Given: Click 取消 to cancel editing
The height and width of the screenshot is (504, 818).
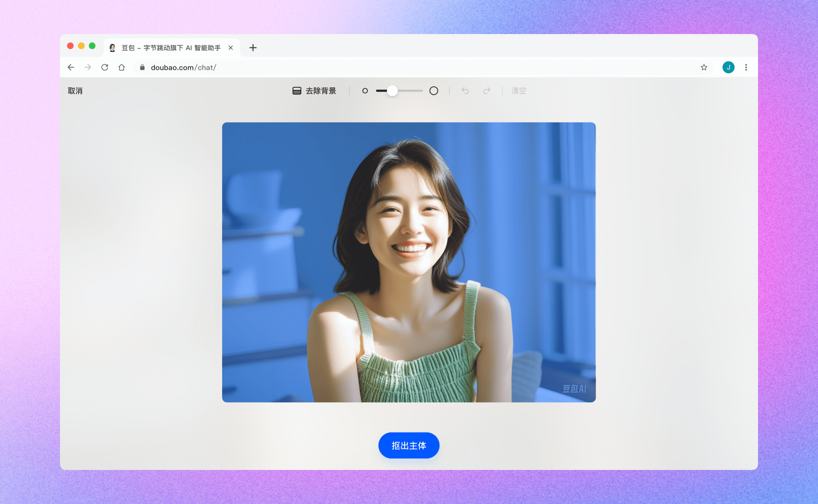Looking at the screenshot, I should (x=75, y=91).
